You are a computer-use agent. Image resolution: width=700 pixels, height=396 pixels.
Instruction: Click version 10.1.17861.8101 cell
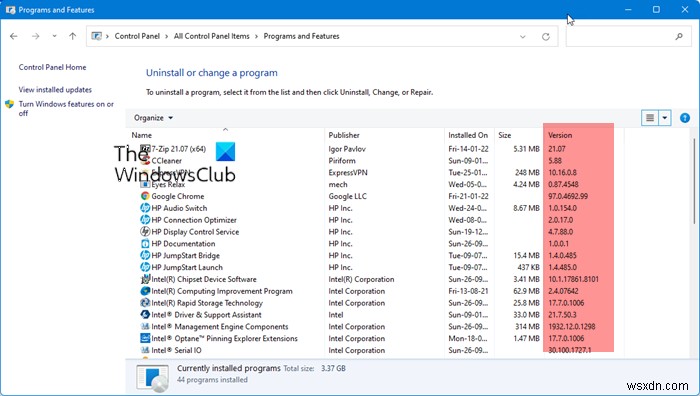[573, 279]
